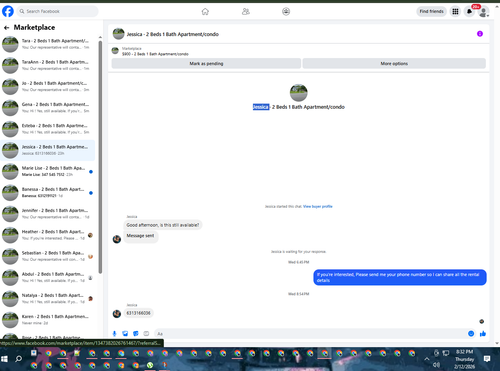This screenshot has width=500, height=371.
Task: Click the seen avatar on Natalya row
Action: click(90, 299)
